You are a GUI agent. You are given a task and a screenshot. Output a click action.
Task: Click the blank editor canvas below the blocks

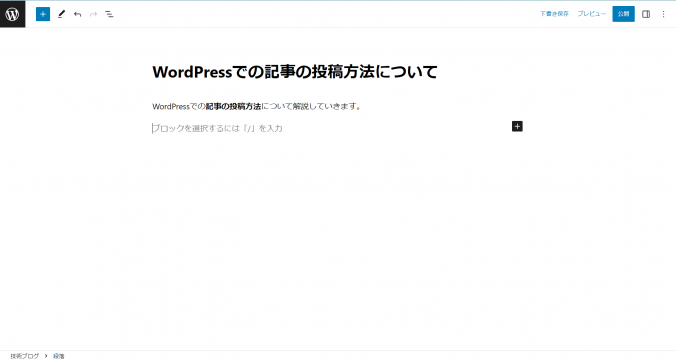pos(338,241)
